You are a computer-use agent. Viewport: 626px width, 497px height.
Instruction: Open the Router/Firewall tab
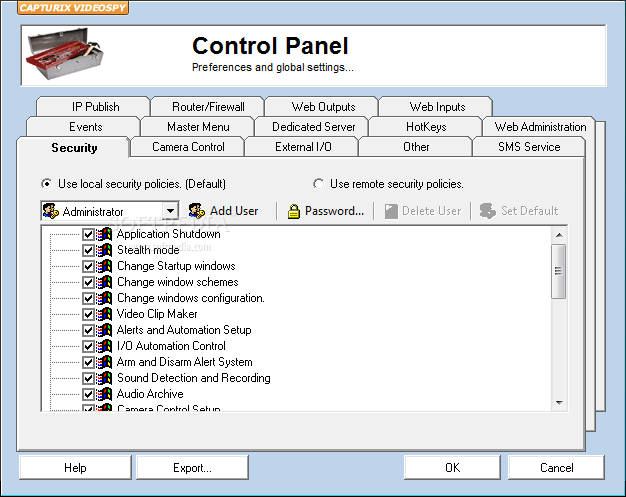click(x=208, y=107)
